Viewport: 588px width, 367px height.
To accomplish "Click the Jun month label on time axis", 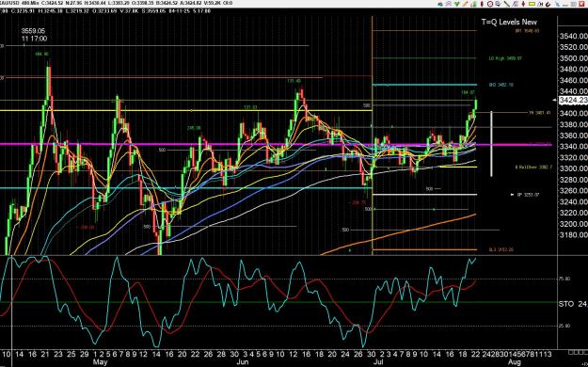I will coord(243,362).
